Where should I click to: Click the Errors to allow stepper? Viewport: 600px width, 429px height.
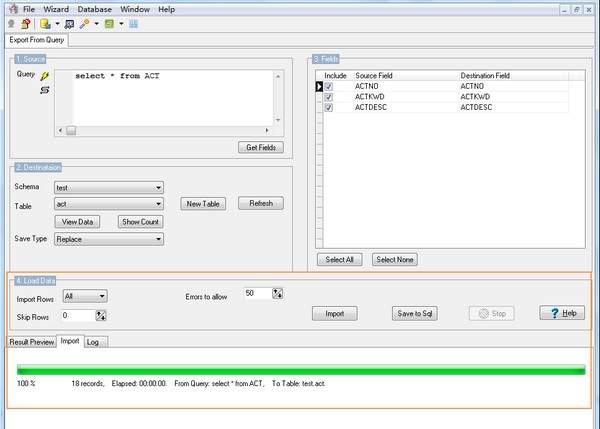[x=279, y=293]
